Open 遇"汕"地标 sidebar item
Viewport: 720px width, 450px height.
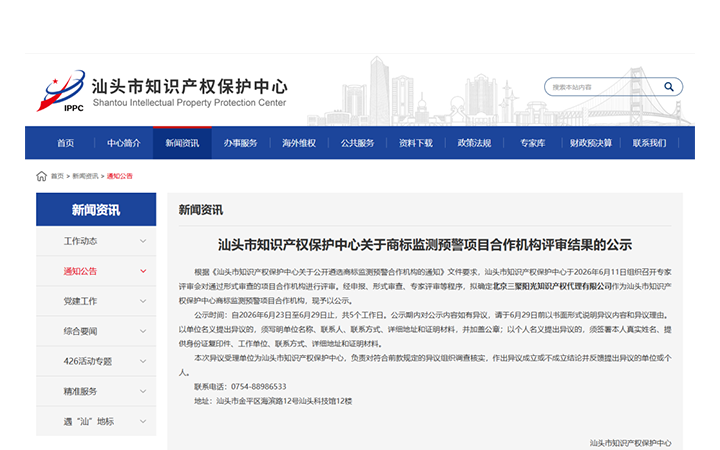pos(96,421)
